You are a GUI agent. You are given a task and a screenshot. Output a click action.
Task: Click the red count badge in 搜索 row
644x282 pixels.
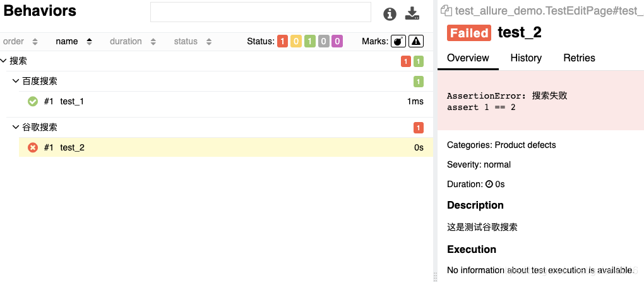(406, 62)
